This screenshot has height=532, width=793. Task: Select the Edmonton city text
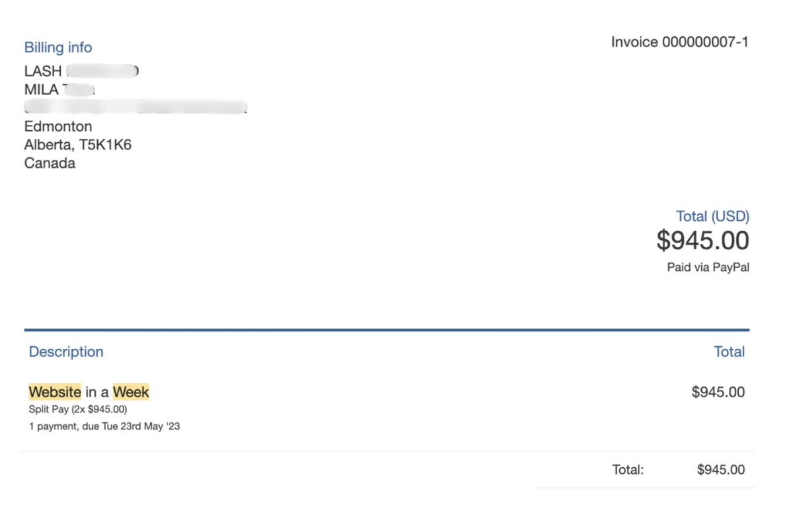pos(58,126)
